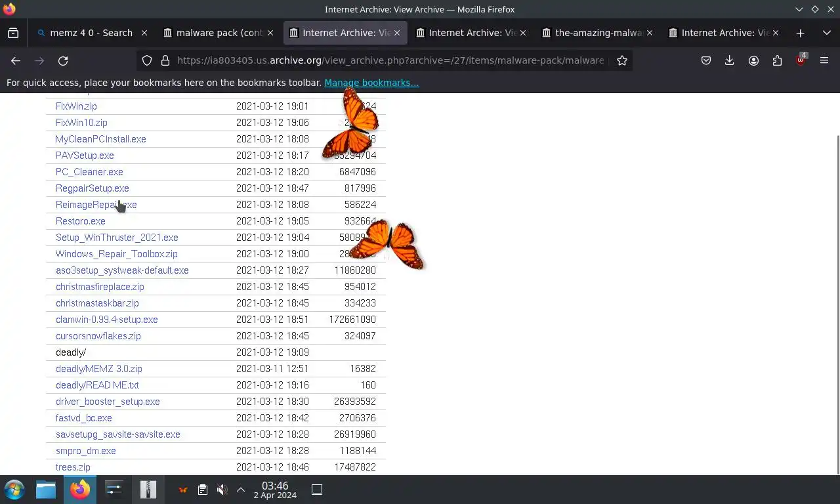
Task: Open aso3setup_systweak-default.exe link
Action: click(x=122, y=270)
